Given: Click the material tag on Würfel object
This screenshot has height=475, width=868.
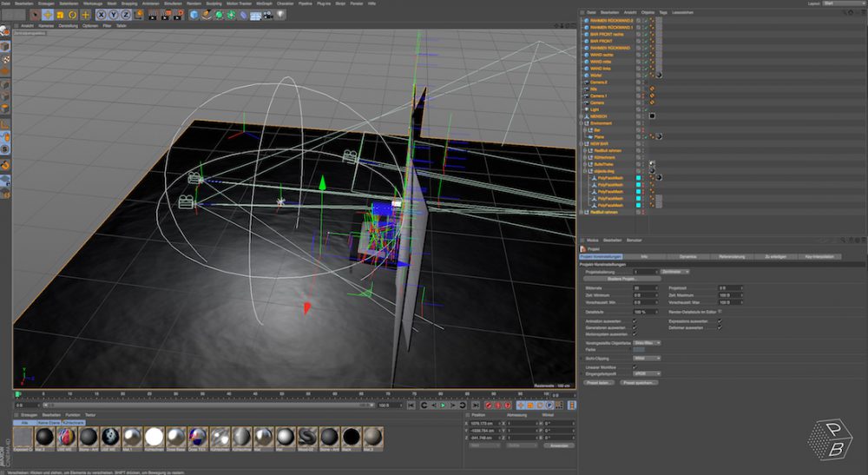Looking at the screenshot, I should tap(659, 76).
